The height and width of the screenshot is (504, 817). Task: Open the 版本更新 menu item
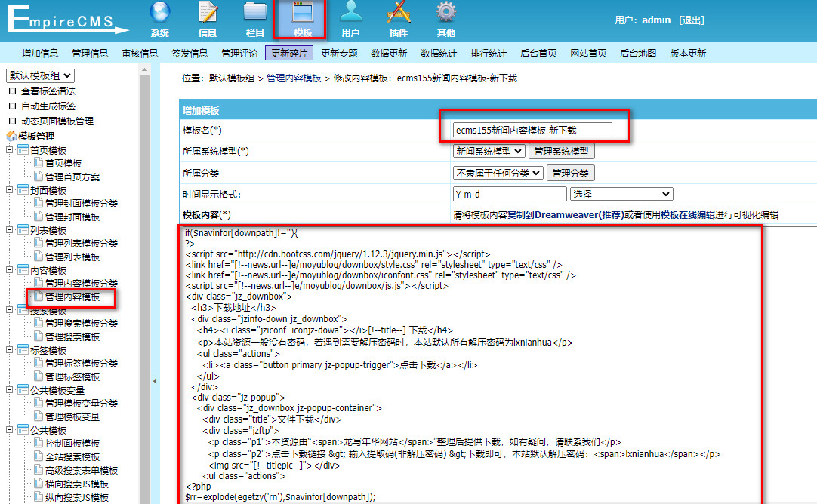point(688,53)
